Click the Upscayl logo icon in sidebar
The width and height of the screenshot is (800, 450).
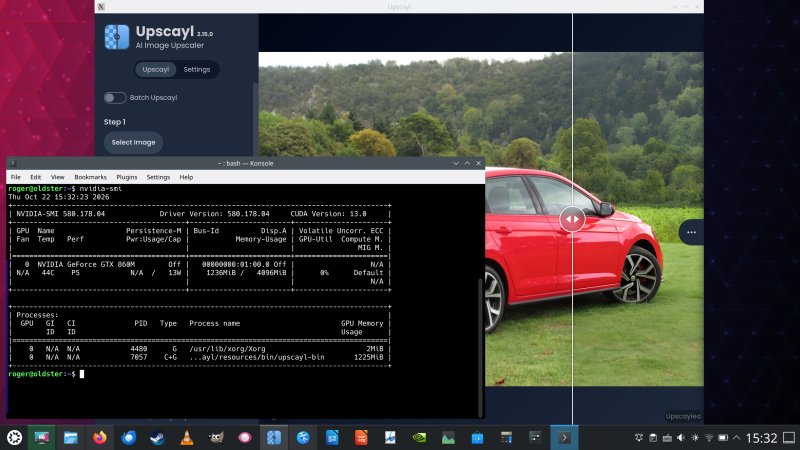click(117, 37)
